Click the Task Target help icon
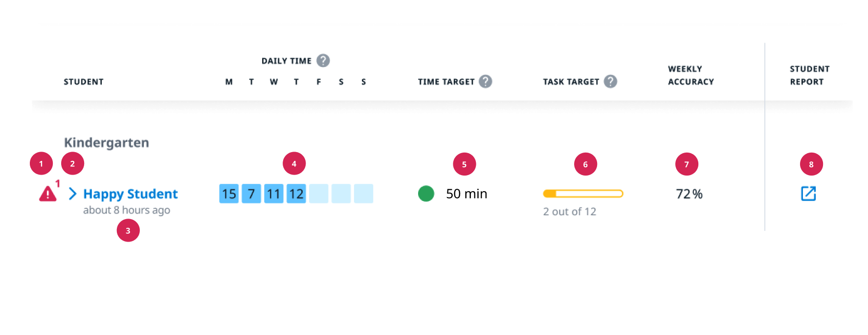868x335 pixels. coord(610,82)
